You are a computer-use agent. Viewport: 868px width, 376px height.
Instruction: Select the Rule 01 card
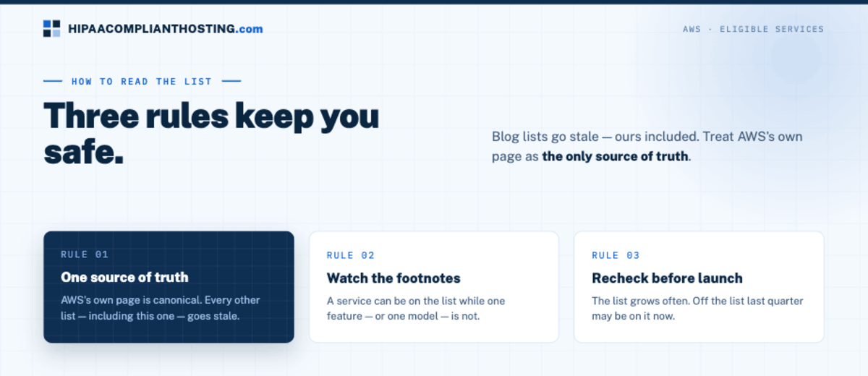tap(169, 287)
